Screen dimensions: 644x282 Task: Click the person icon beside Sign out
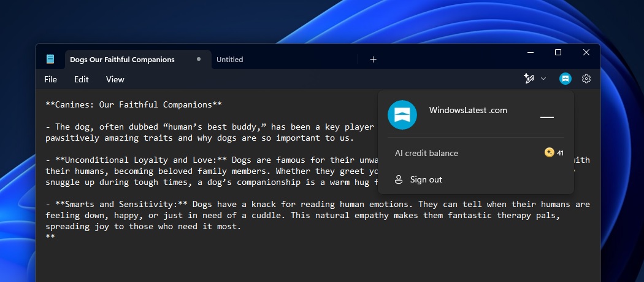pos(399,179)
